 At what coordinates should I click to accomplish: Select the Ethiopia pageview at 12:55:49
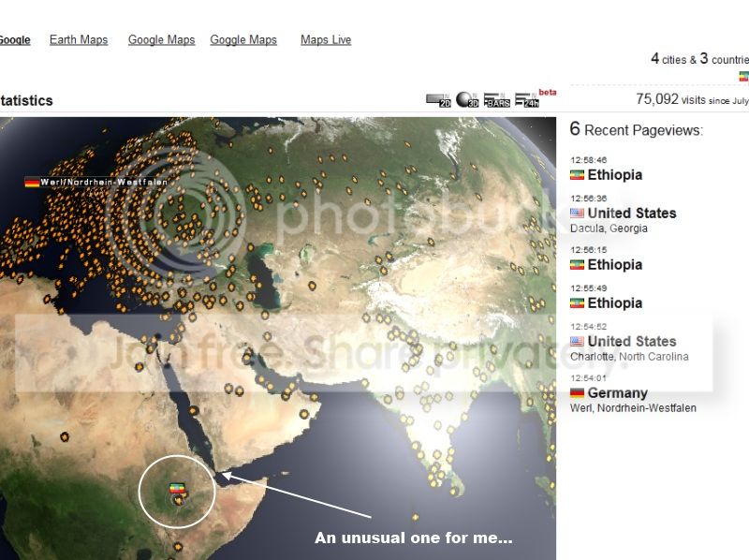[x=615, y=302]
